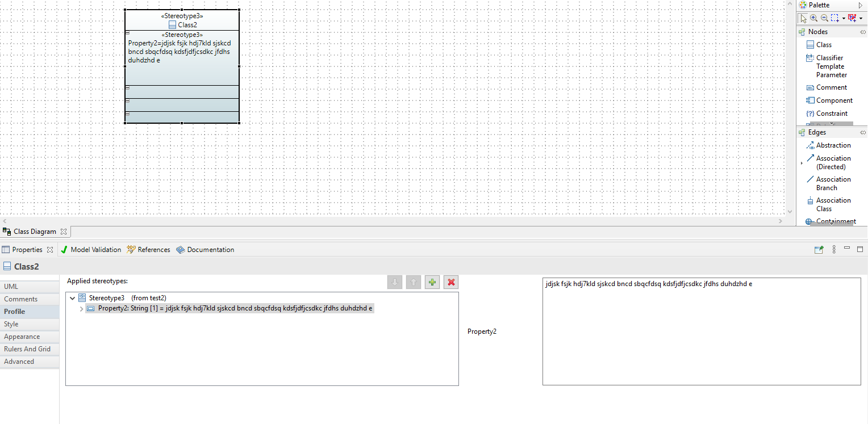The image size is (868, 424).
Task: Pick the Association (Directed) edge tool
Action: 829,162
